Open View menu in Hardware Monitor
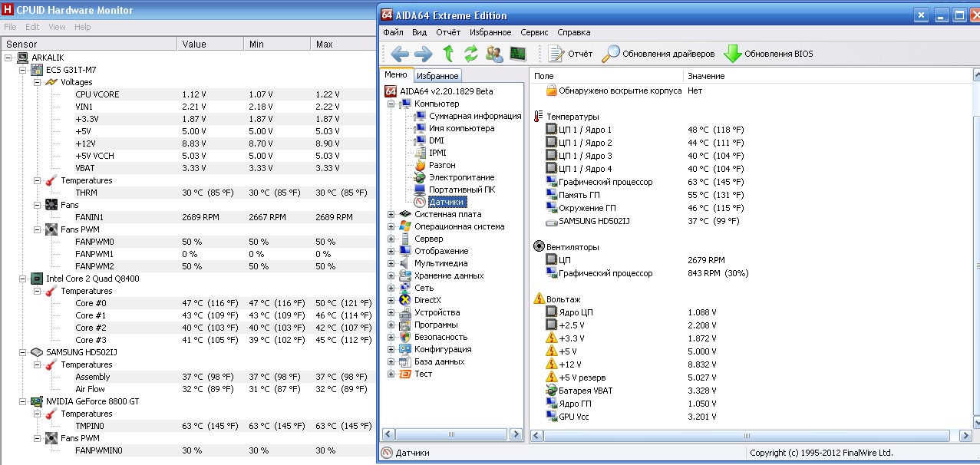Viewport: 980px width, 465px height. 57,27
